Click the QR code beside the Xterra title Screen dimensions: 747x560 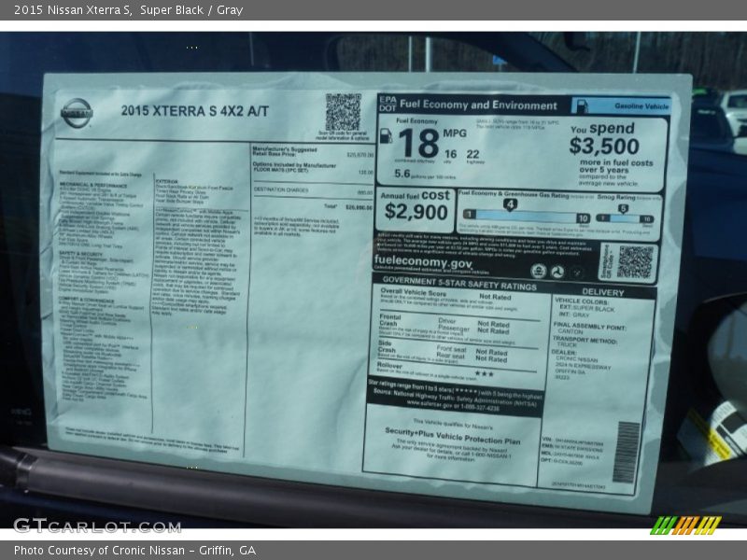click(344, 112)
